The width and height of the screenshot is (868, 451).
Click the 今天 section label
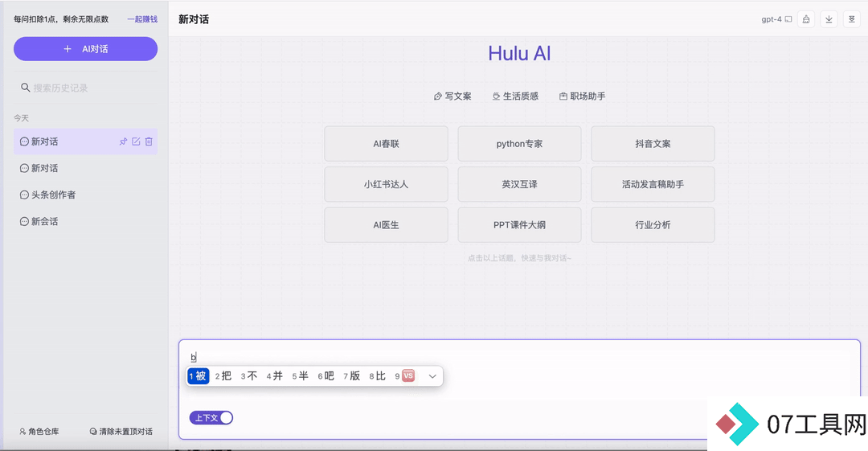click(21, 118)
